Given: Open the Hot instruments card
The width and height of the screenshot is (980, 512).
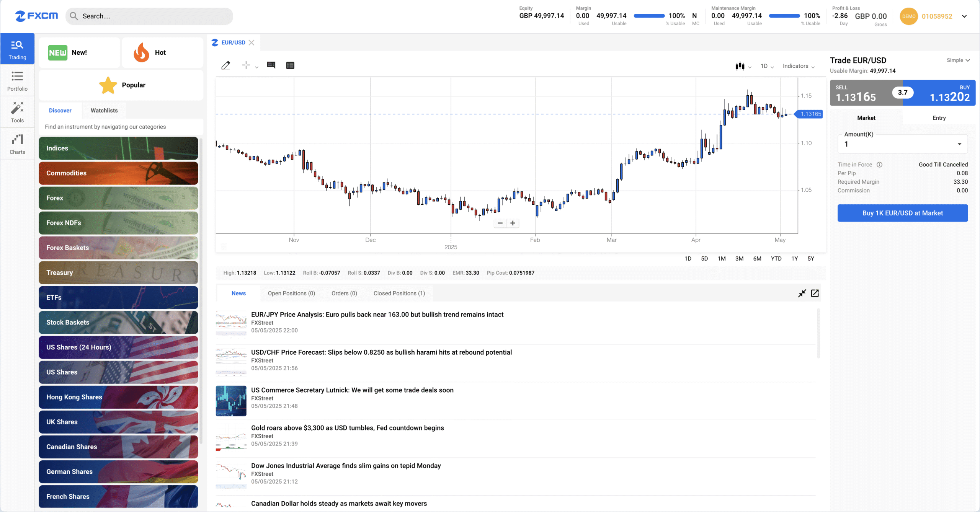Looking at the screenshot, I should point(162,52).
